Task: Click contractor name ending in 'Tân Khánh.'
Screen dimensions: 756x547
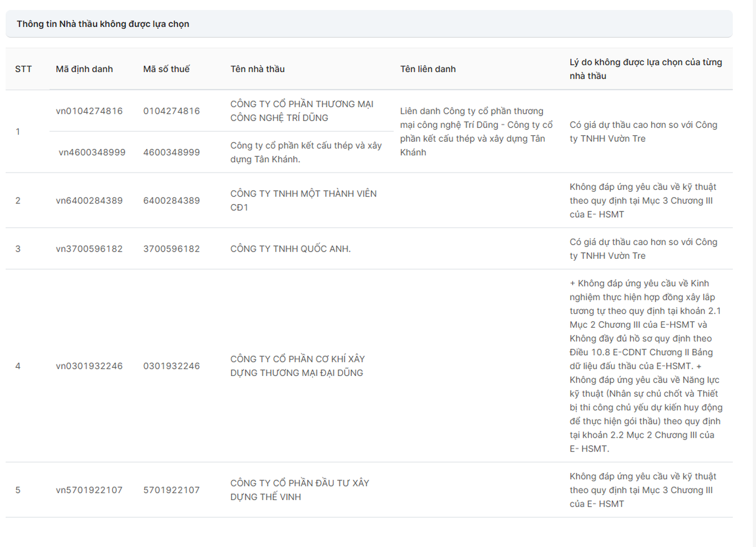Action: [306, 152]
